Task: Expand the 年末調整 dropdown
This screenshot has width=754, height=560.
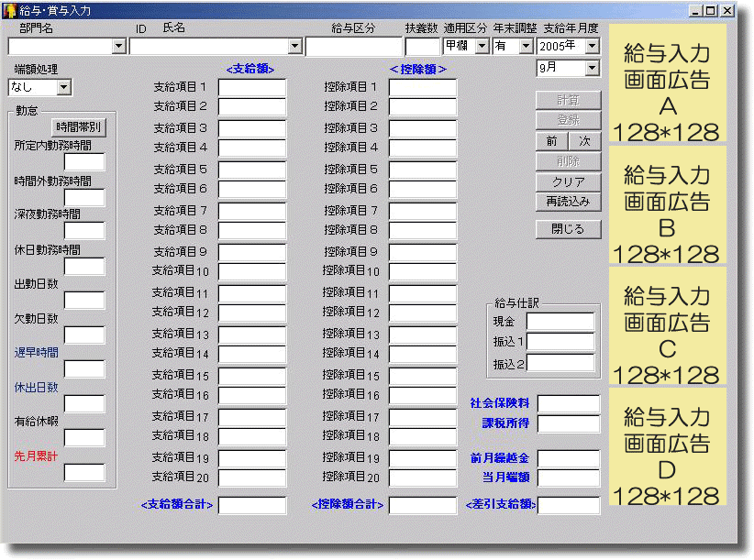Action: [526, 45]
